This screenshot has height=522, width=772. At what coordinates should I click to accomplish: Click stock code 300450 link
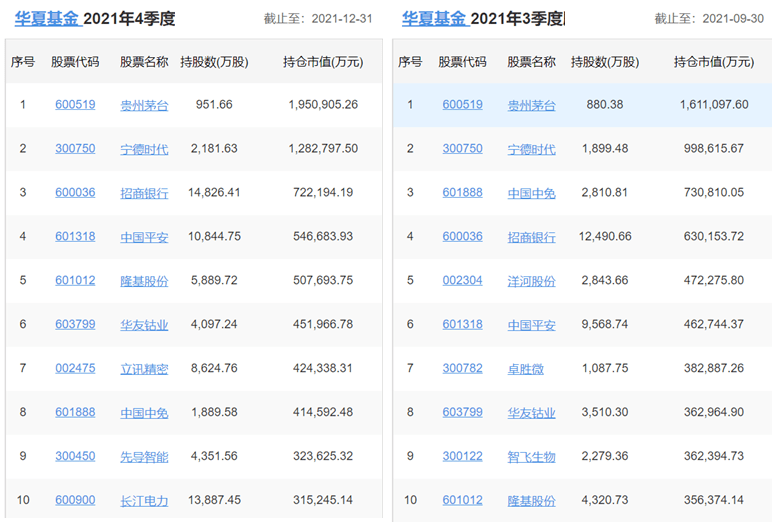(x=75, y=456)
